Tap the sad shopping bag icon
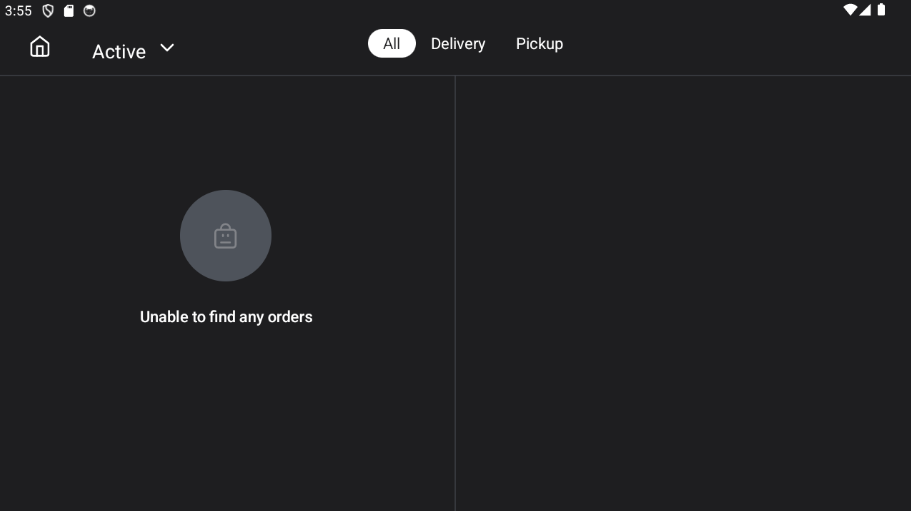 [225, 236]
